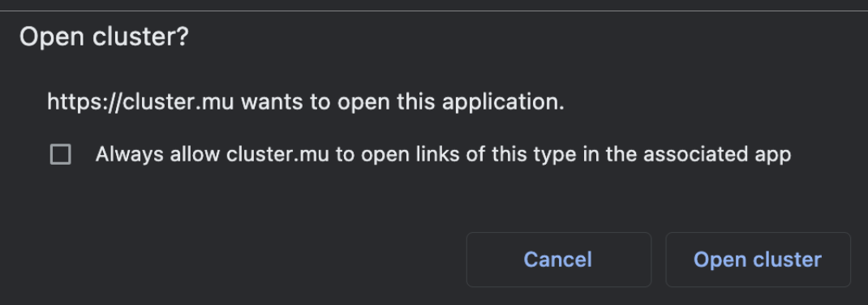
Task: Choose Cancel to reject opening cluster
Action: click(x=559, y=260)
